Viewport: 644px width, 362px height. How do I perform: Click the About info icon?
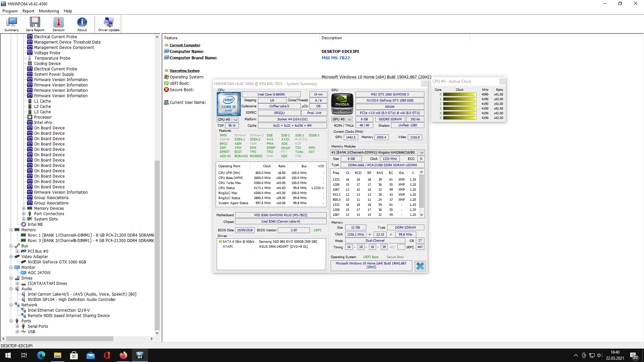[x=82, y=24]
